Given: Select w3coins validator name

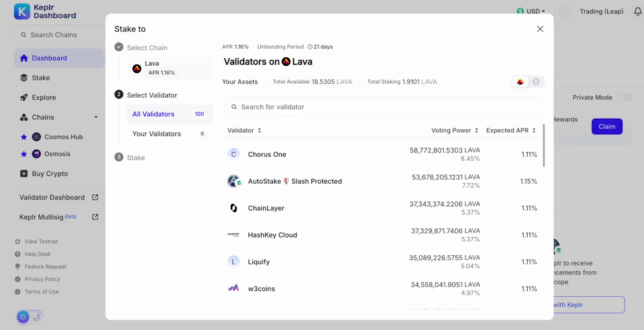Looking at the screenshot, I should point(261,289).
